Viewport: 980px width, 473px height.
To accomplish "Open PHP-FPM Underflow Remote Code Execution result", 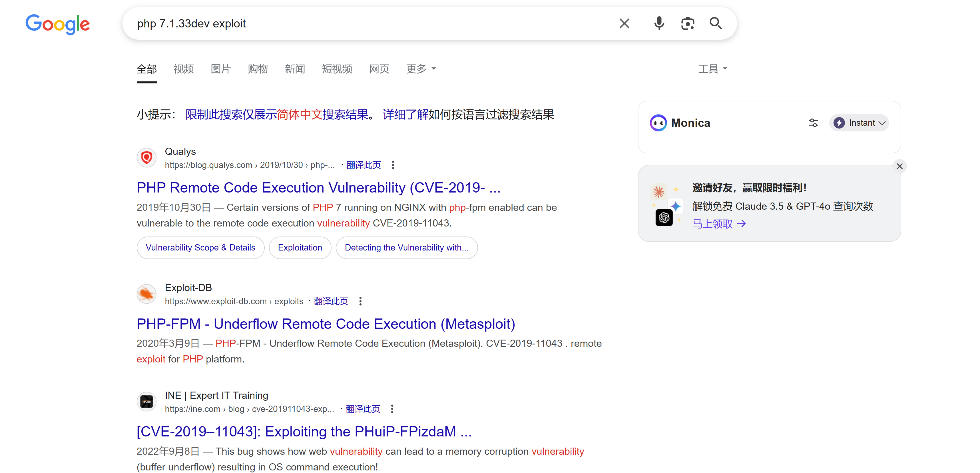I will pyautogui.click(x=326, y=324).
